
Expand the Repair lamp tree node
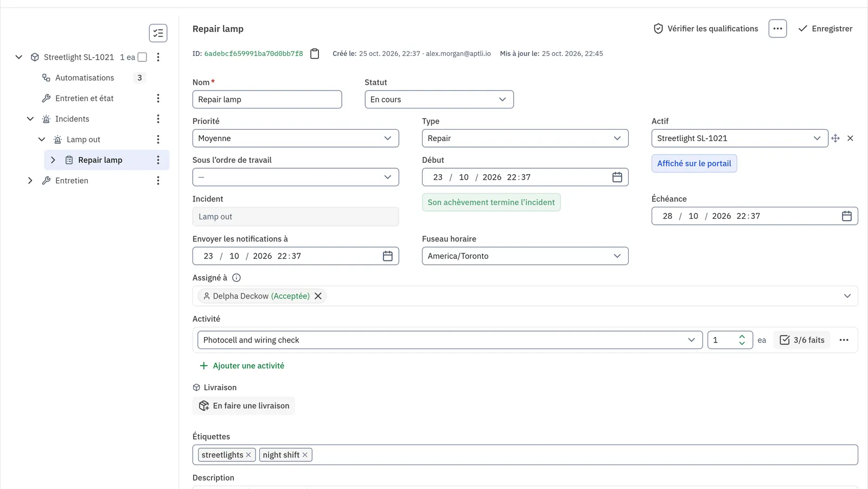coord(53,160)
